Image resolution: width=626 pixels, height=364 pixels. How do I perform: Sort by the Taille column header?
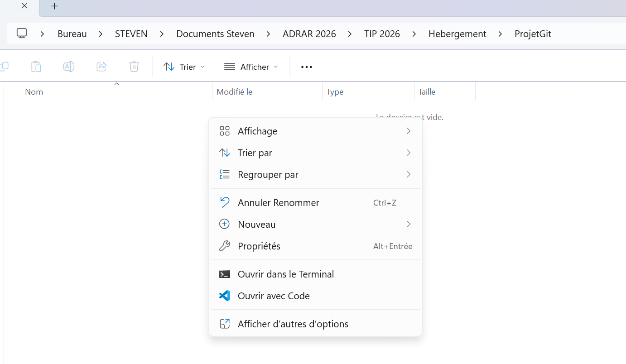[445, 91]
